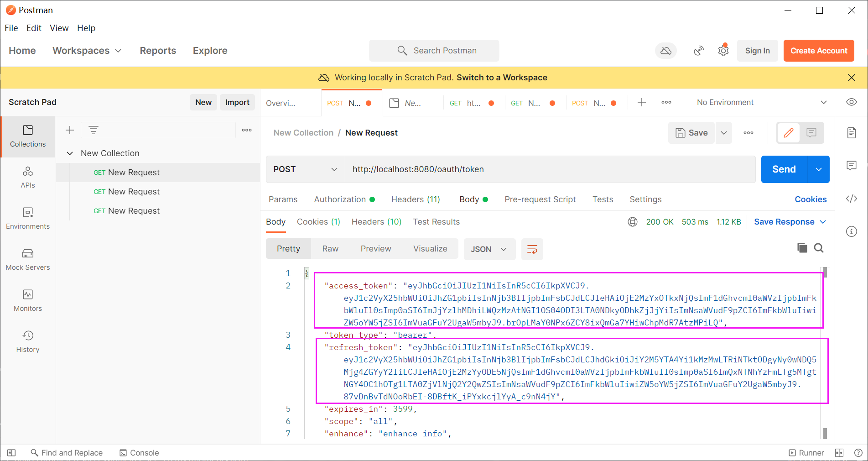Open the response Cookies (1) tab
868x461 pixels.
[318, 222]
